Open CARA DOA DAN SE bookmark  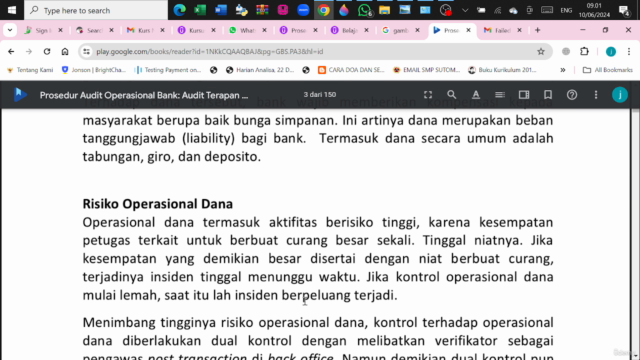pos(351,70)
